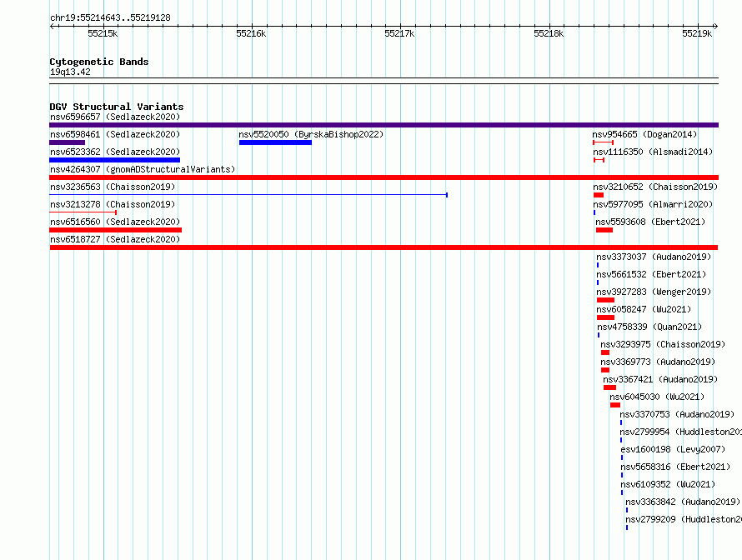Click the nsv5661532 (Ebert2021) label
The width and height of the screenshot is (742, 560).
651,274
